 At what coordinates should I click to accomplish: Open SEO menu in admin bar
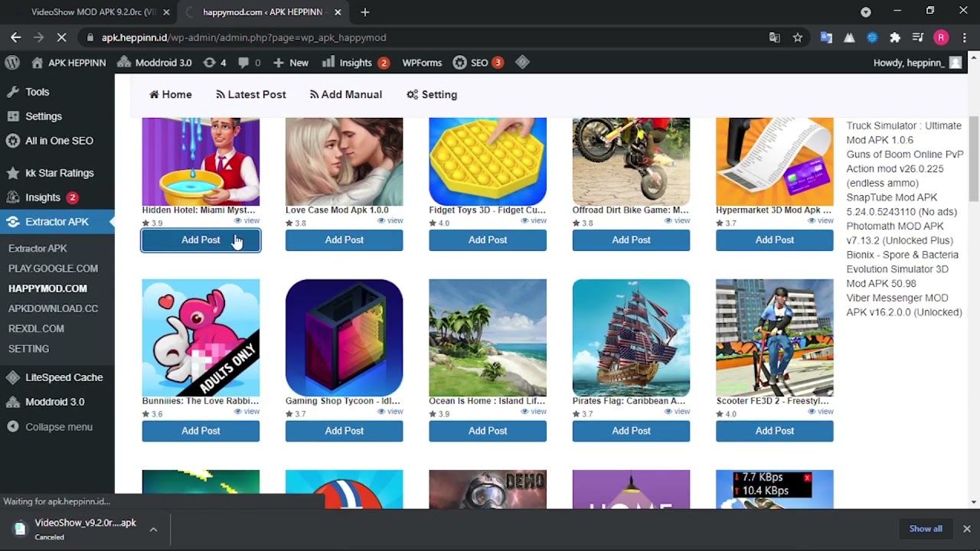[478, 63]
